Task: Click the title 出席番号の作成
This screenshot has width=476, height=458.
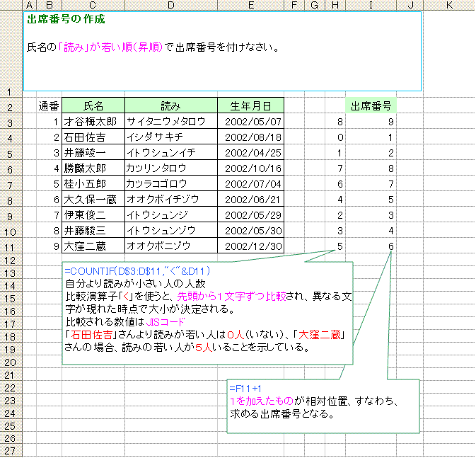Action: (66, 19)
